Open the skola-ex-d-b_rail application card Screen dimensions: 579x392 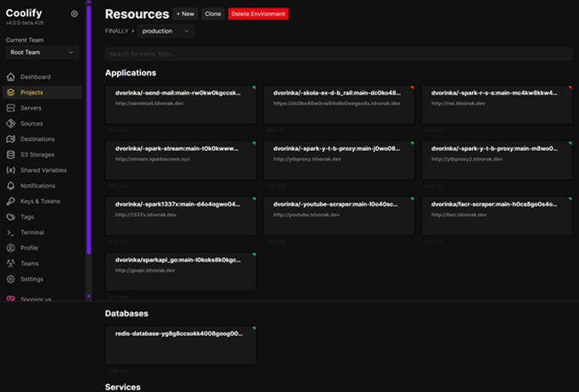tap(339, 105)
